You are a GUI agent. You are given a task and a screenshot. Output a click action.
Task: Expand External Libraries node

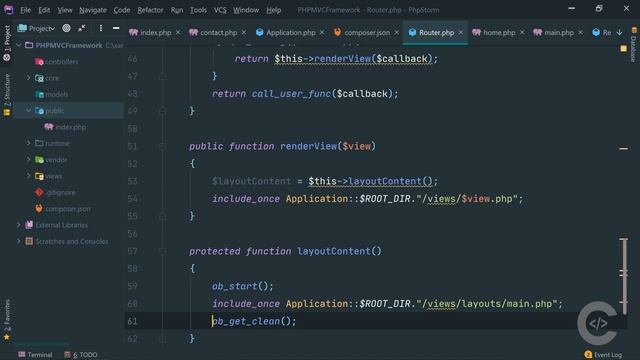pos(19,224)
